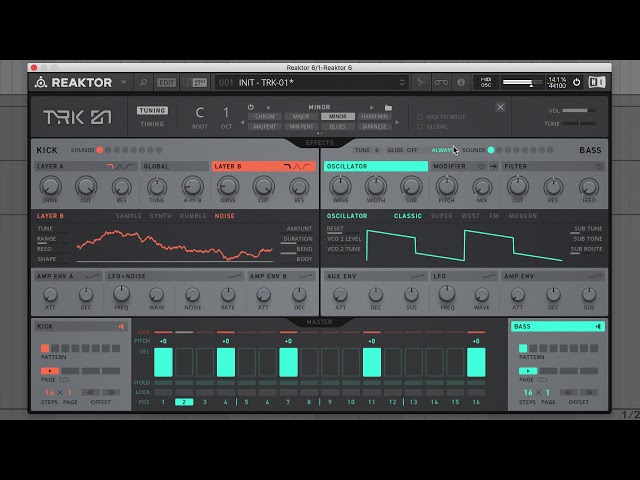Mute the BASS track speaker icon
This screenshot has width=640, height=480.
click(598, 327)
